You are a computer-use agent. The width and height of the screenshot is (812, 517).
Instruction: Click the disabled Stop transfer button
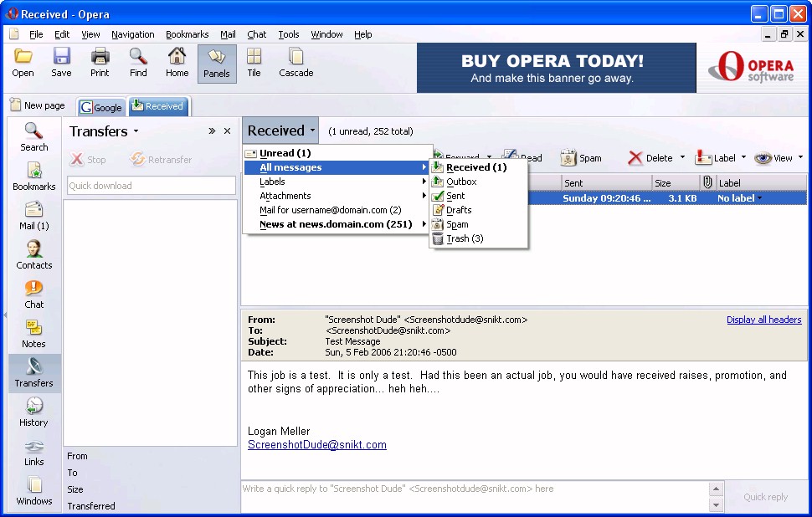point(88,160)
